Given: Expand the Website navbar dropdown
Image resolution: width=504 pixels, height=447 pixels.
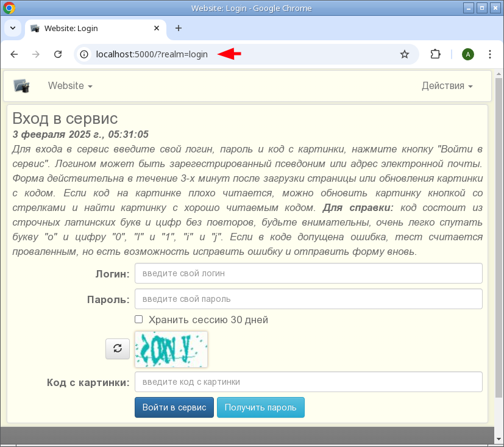Looking at the screenshot, I should point(70,86).
